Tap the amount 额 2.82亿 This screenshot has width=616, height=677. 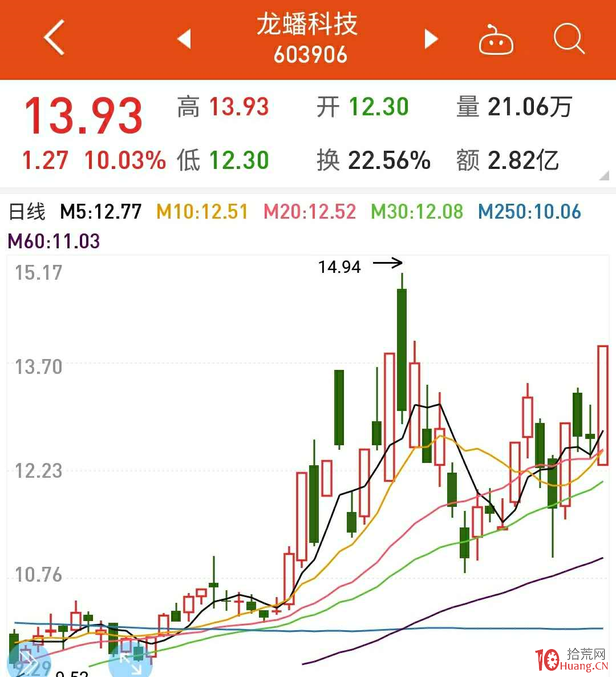pos(508,160)
